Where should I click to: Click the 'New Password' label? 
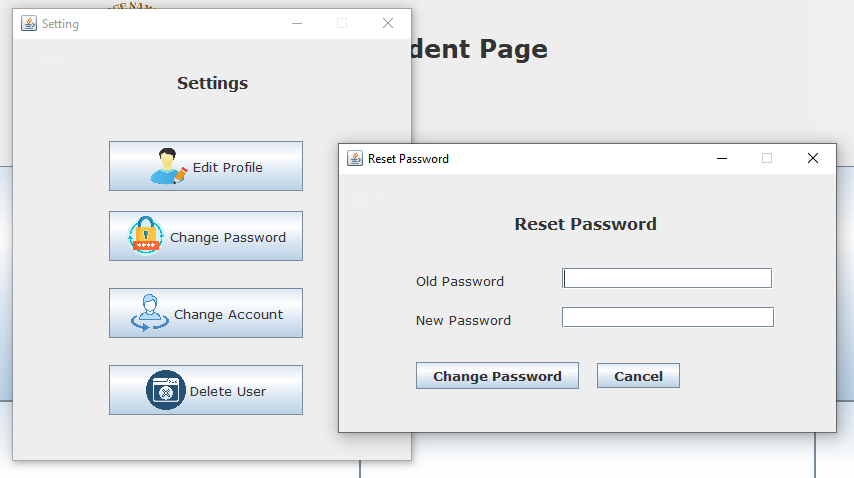[x=463, y=321]
